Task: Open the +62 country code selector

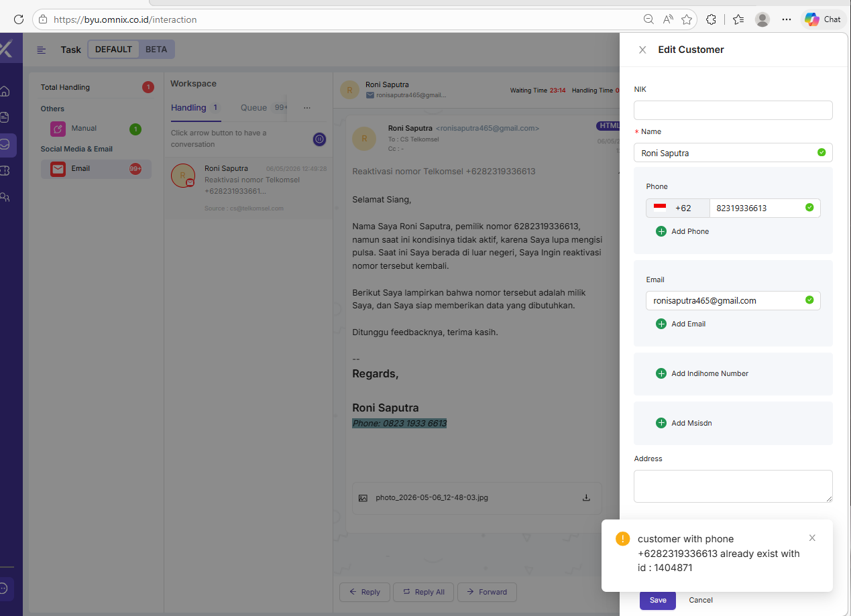Action: (677, 208)
